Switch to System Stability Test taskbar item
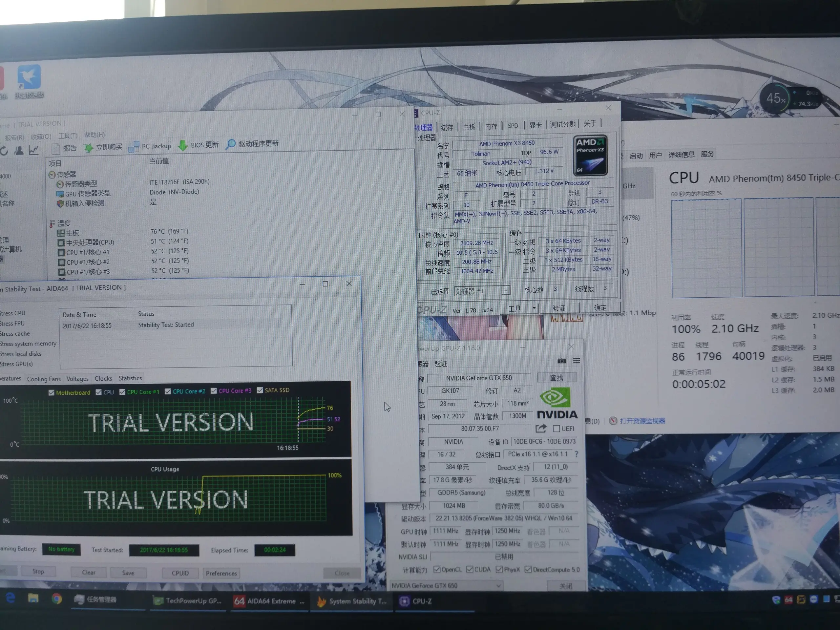 click(x=352, y=601)
